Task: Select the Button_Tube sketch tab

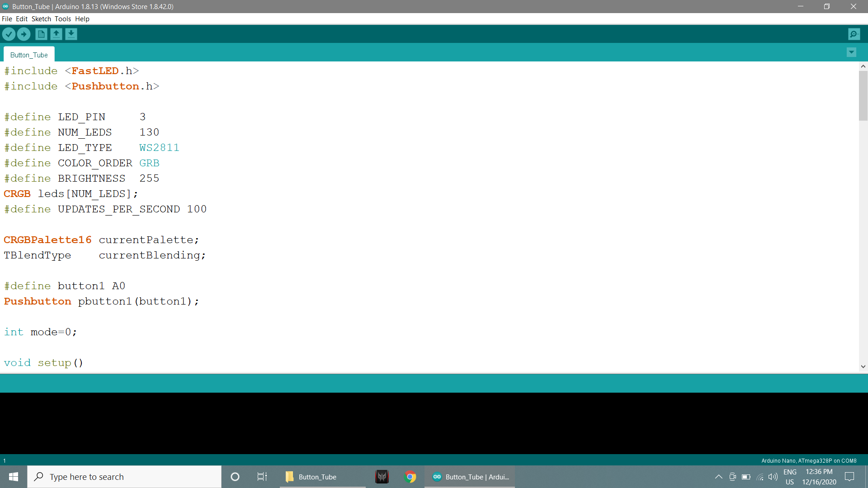Action: coord(29,55)
